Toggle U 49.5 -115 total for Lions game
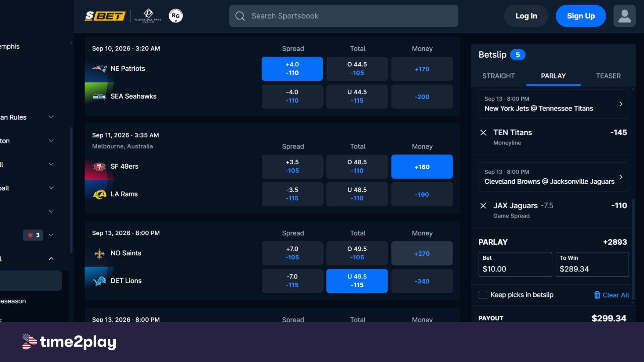The image size is (644, 362). pyautogui.click(x=357, y=281)
